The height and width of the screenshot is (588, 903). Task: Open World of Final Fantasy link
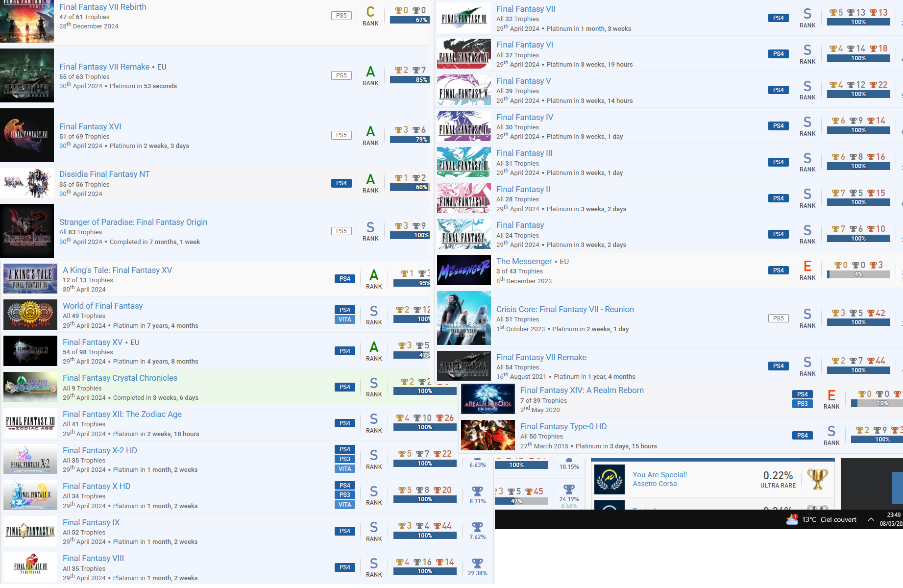tap(102, 306)
